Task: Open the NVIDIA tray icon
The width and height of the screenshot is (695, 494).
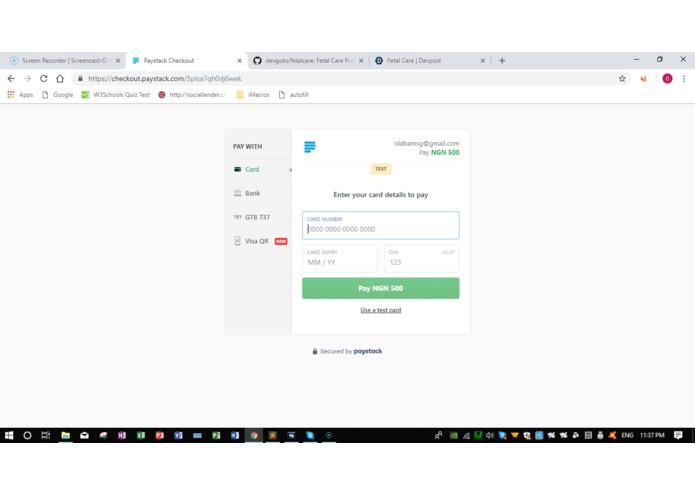Action: tap(453, 436)
